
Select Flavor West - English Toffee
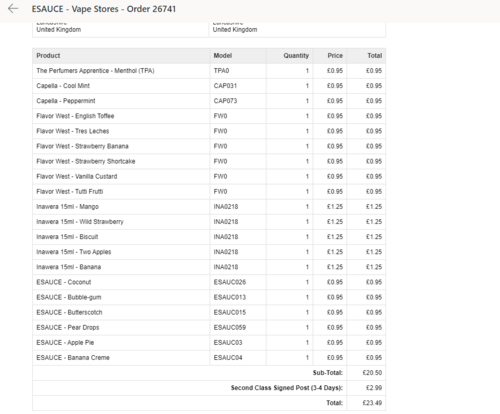[x=75, y=116]
